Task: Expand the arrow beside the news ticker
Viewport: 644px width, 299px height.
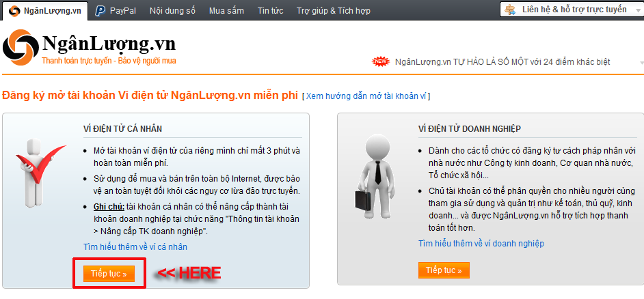Action: click(641, 63)
